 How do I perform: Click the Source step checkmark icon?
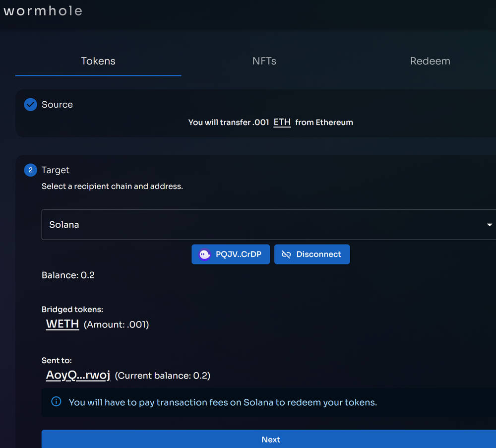coord(31,105)
